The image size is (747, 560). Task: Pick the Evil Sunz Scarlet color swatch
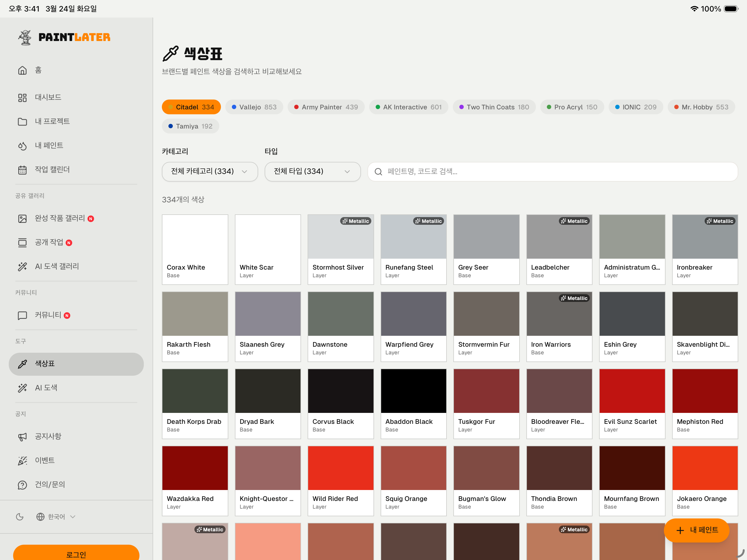632,391
